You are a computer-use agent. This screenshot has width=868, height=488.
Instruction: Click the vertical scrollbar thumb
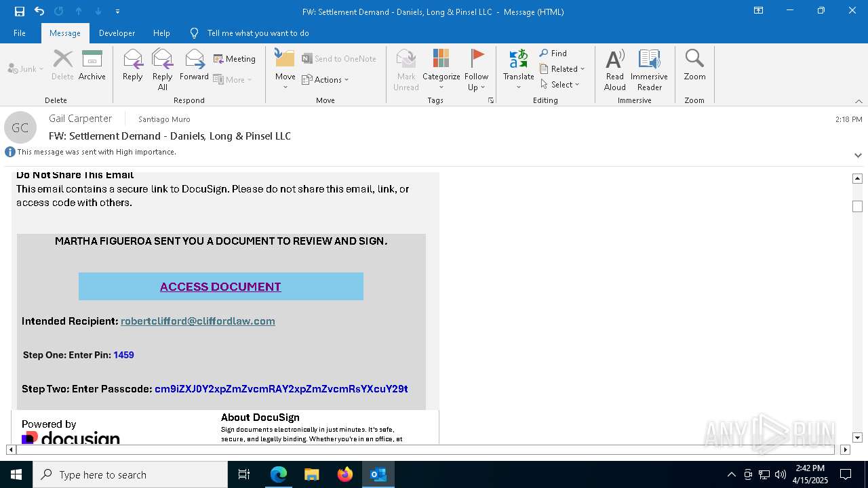tap(857, 206)
